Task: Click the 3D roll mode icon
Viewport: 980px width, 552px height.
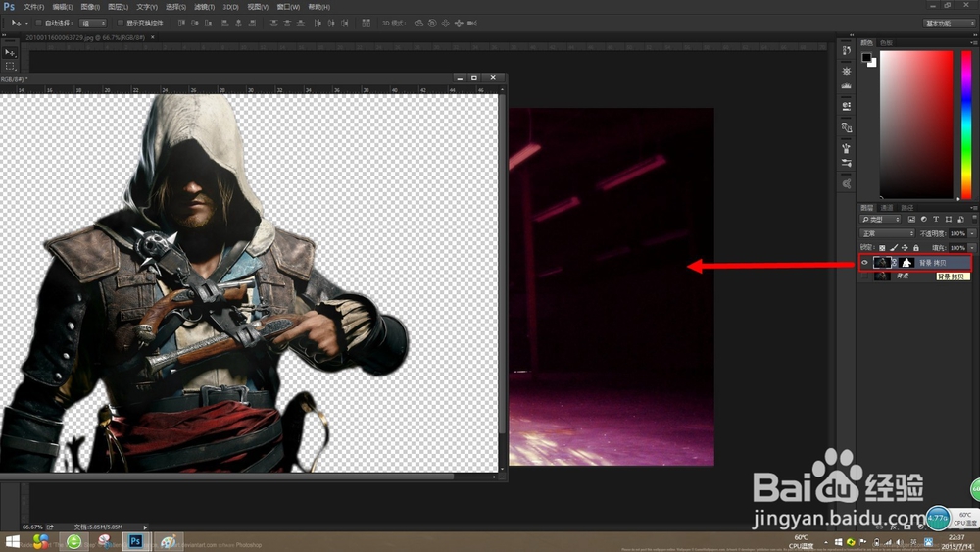Action: pyautogui.click(x=432, y=24)
